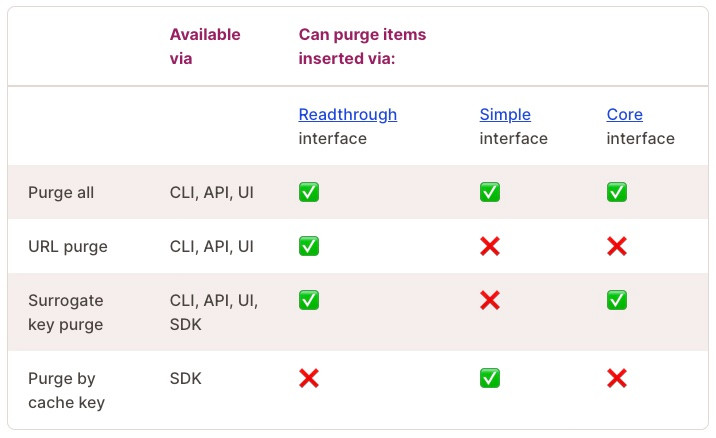The width and height of the screenshot is (716, 438).
Task: Open the Simple interface link
Action: 505,115
